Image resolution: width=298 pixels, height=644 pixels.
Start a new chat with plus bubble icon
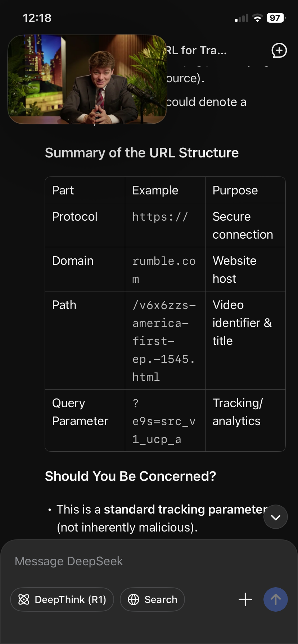[279, 50]
